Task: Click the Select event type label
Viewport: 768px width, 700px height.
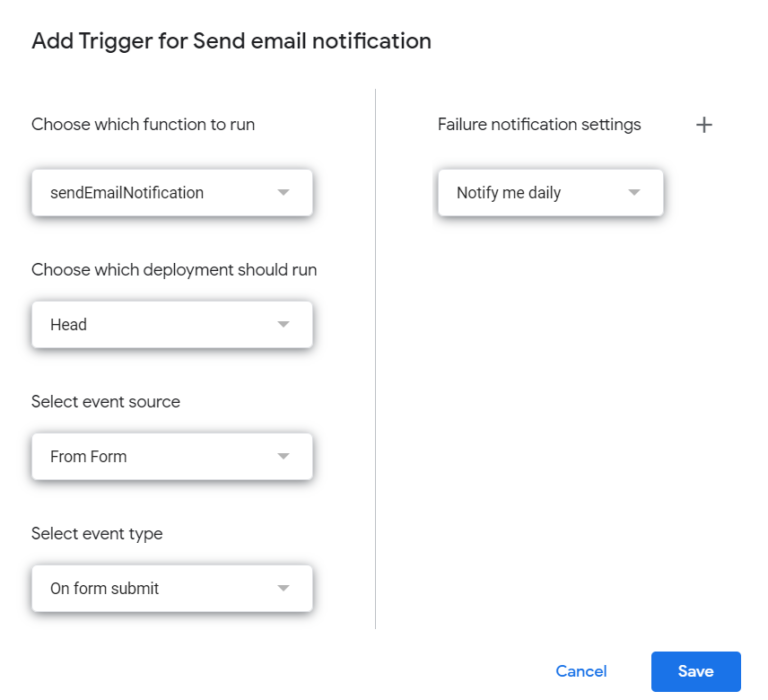Action: click(x=97, y=534)
